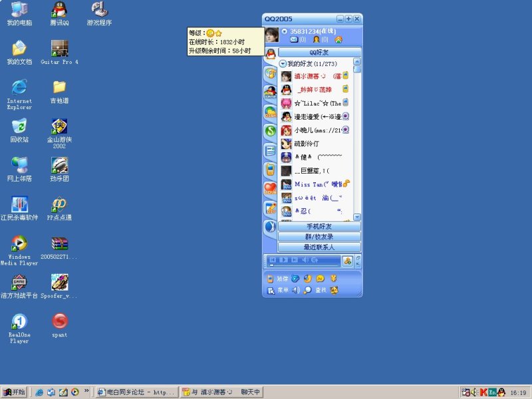Click the QQ penguin tab in sidebar

coord(270,53)
